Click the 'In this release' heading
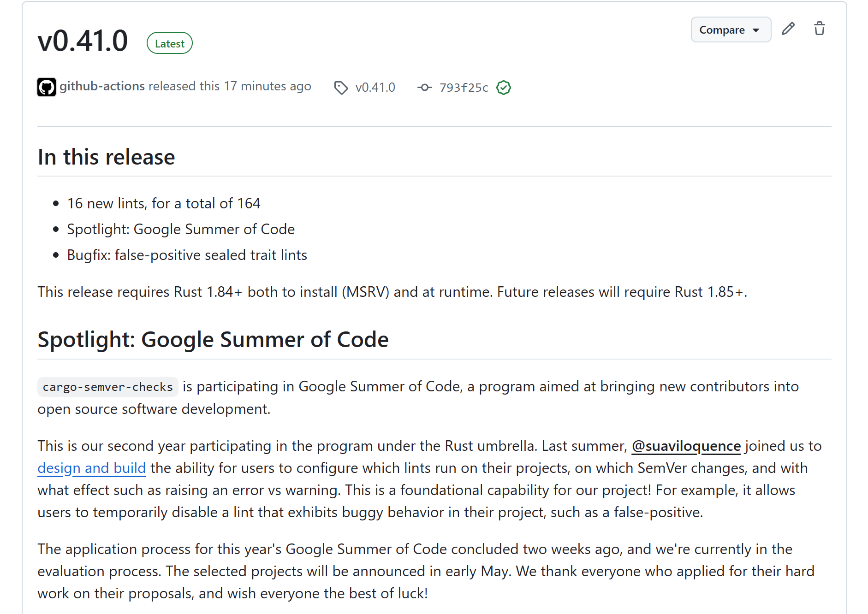The width and height of the screenshot is (868, 614). pos(107,157)
